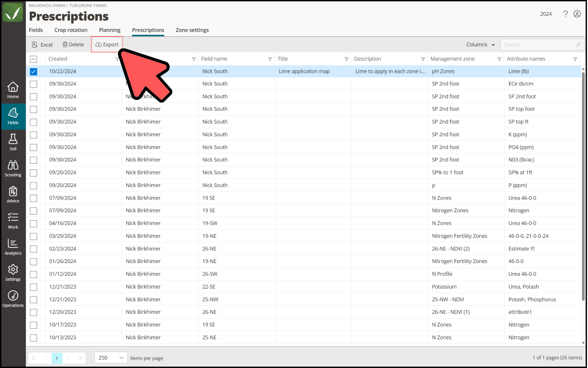The image size is (588, 368).
Task: Go to the next page arrow
Action: coord(68,358)
